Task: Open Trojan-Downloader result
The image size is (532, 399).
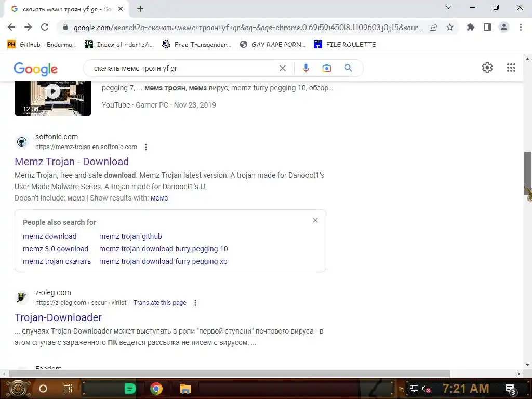Action: tap(58, 317)
